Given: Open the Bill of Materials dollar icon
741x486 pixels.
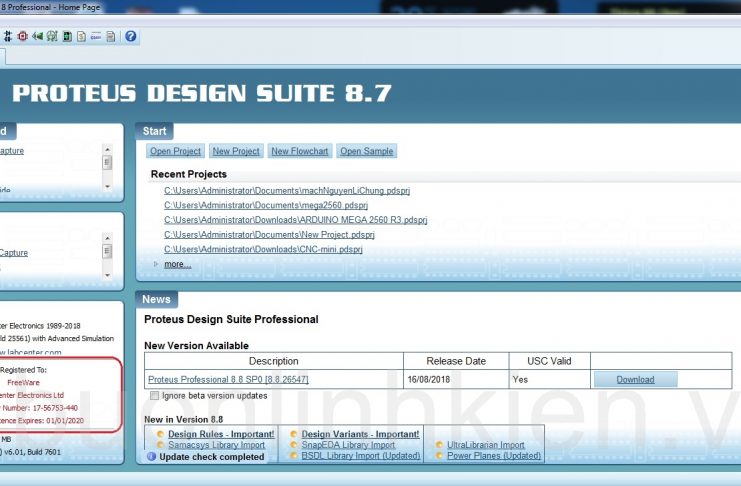Looking at the screenshot, I should point(81,36).
